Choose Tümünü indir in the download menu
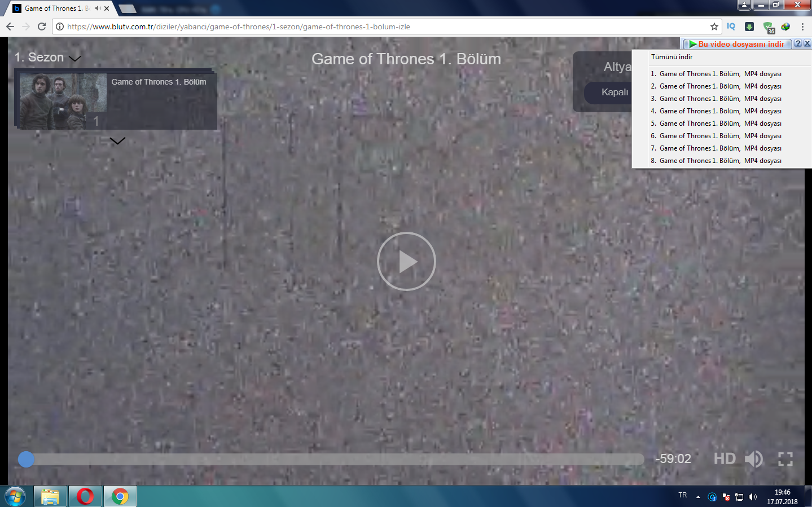The width and height of the screenshot is (812, 507). pyautogui.click(x=671, y=57)
